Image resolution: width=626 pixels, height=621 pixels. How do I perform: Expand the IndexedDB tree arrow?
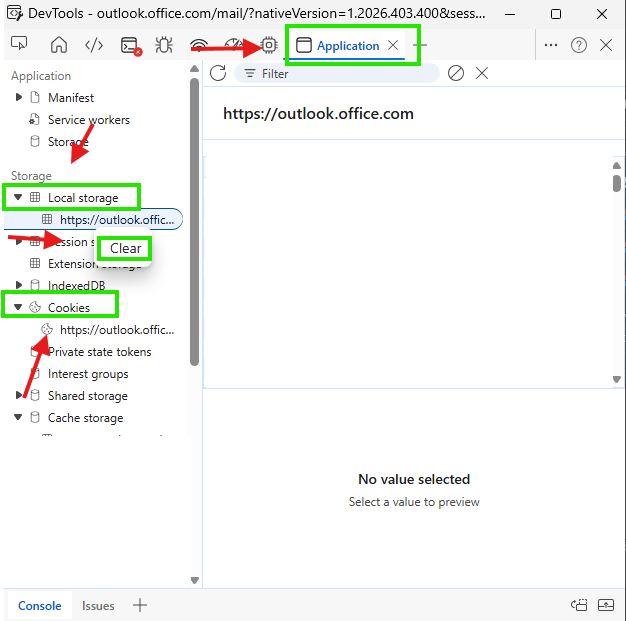coord(18,285)
